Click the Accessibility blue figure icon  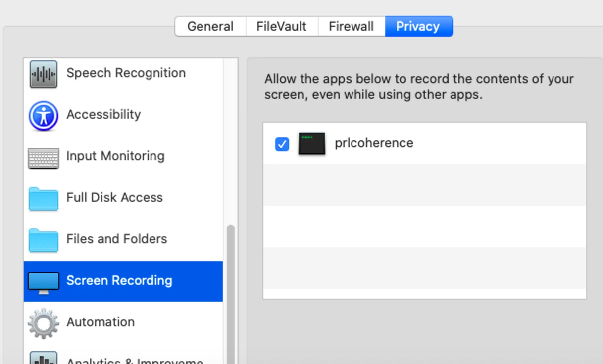point(44,115)
